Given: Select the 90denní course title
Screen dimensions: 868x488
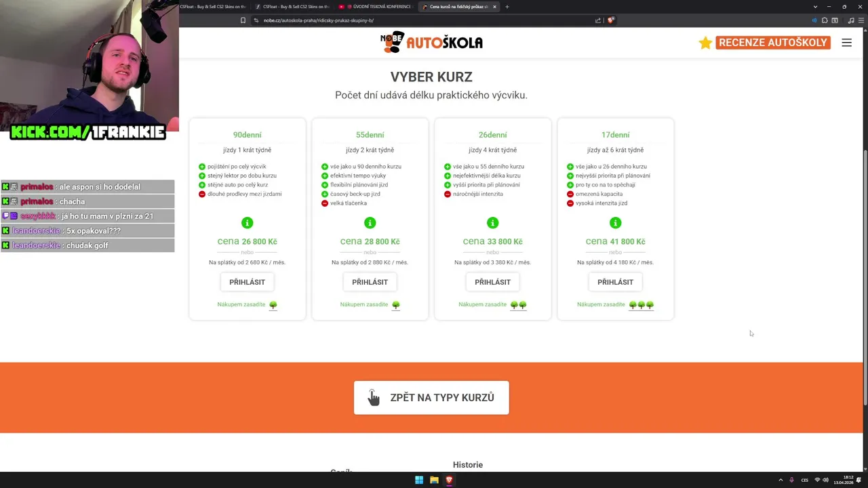Looking at the screenshot, I should click(x=247, y=135).
